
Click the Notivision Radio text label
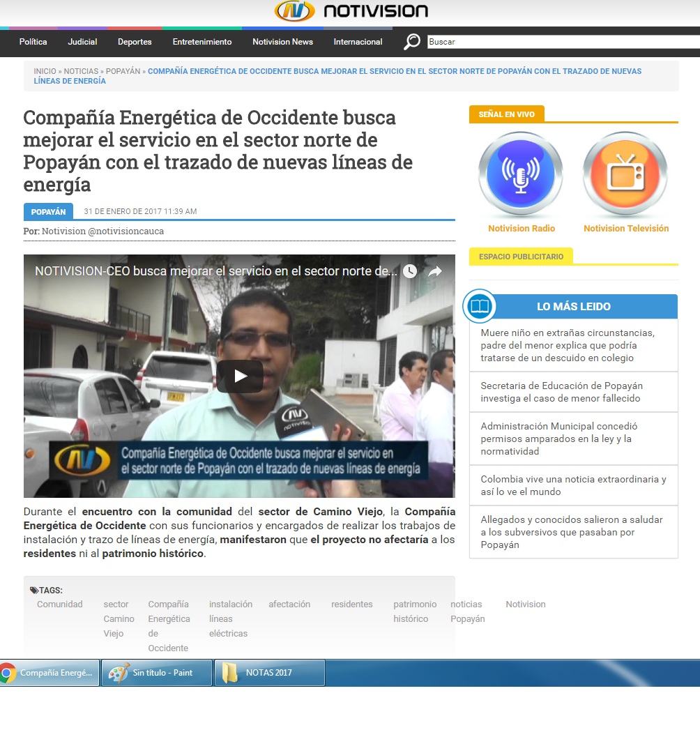pyautogui.click(x=522, y=229)
